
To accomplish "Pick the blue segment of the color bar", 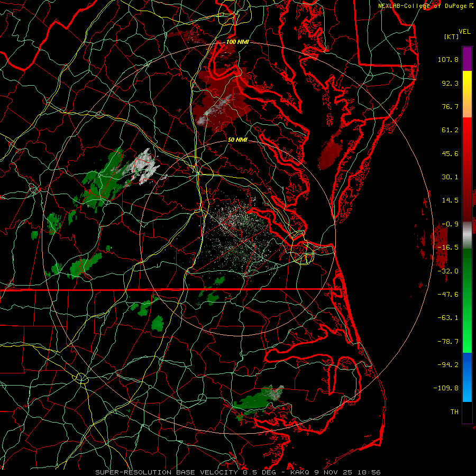I will coord(467,377).
